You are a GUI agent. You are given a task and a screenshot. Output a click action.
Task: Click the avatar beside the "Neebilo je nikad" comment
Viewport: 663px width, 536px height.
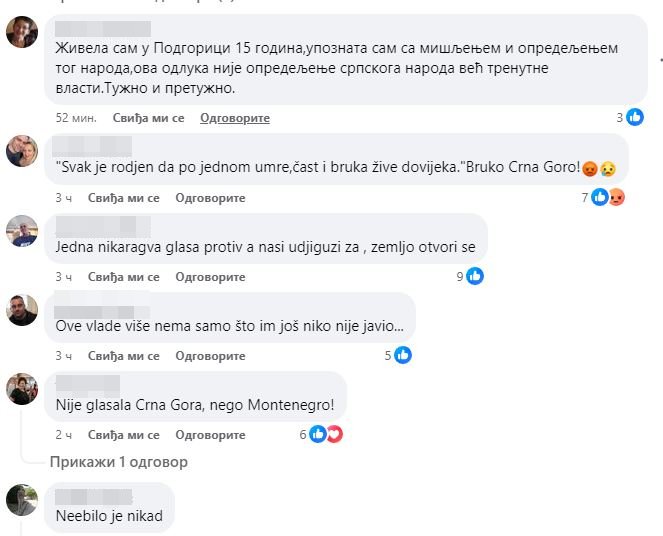(x=22, y=499)
